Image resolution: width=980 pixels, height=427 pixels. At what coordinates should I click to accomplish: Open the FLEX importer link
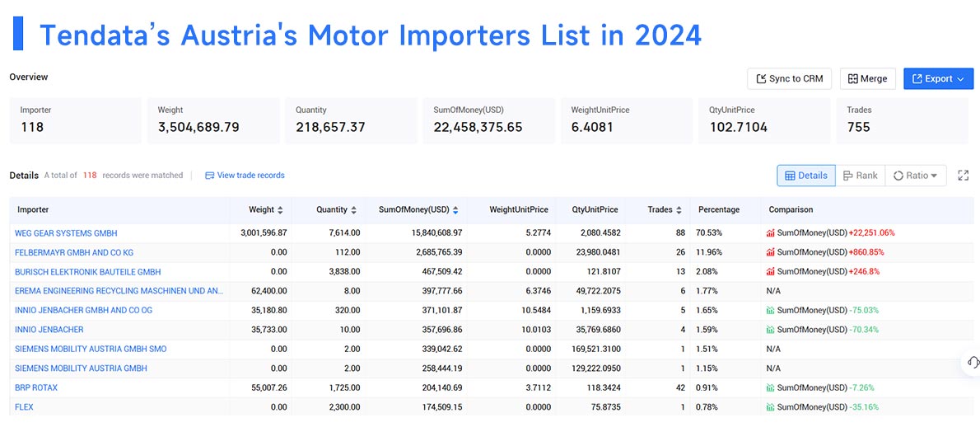(25, 407)
